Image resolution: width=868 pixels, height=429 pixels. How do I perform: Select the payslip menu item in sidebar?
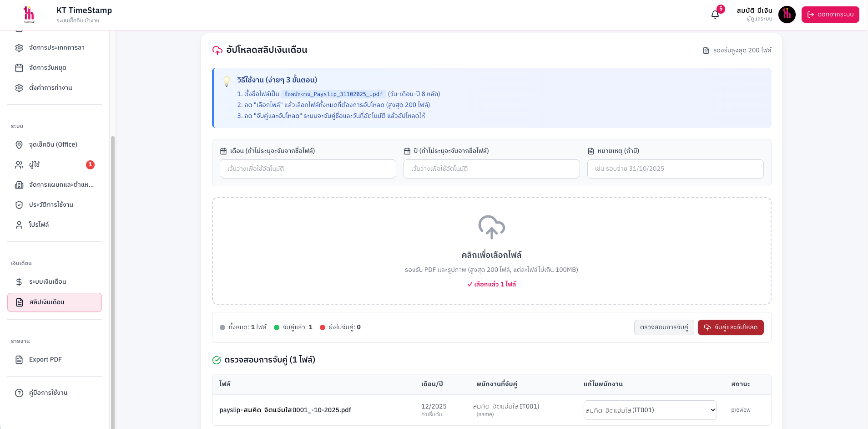[x=55, y=302]
